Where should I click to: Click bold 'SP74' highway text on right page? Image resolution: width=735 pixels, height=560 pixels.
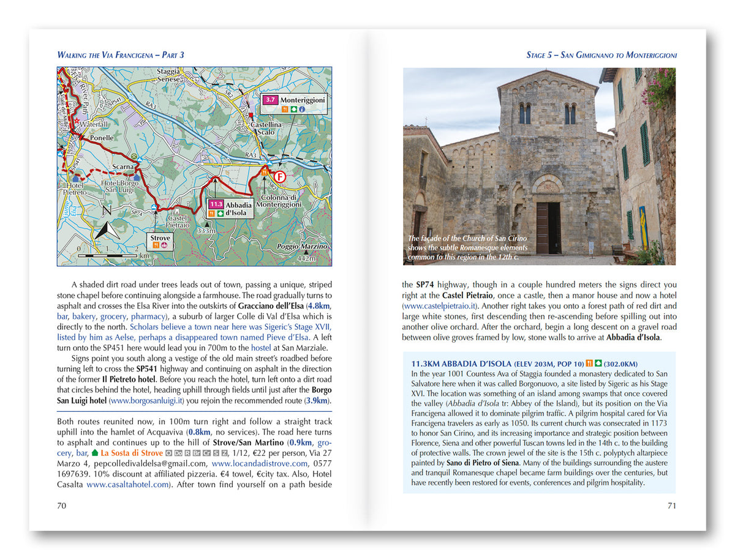point(425,285)
